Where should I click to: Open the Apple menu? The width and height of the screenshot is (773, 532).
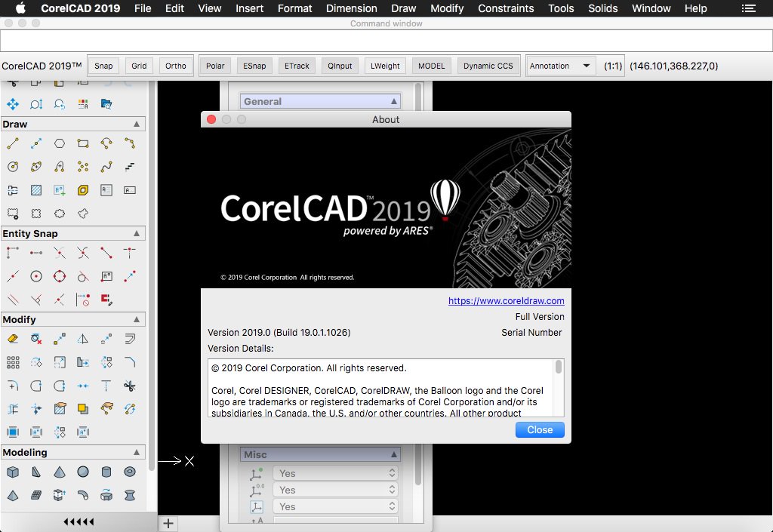20,8
